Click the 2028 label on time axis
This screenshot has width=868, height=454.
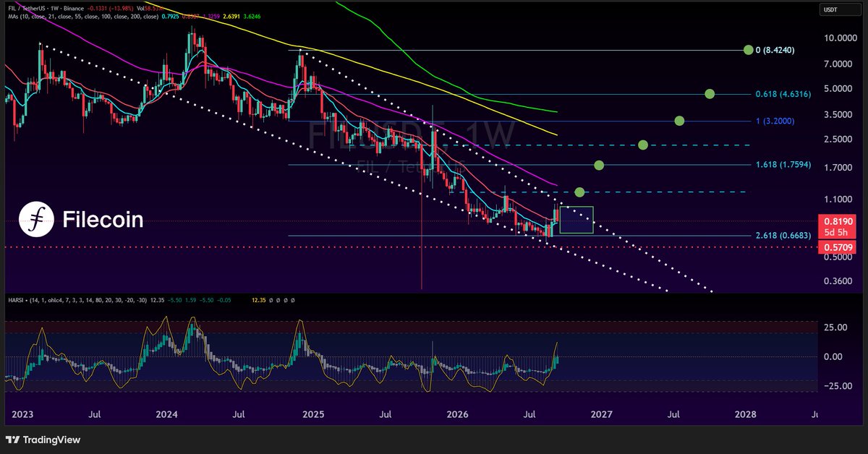pyautogui.click(x=746, y=415)
